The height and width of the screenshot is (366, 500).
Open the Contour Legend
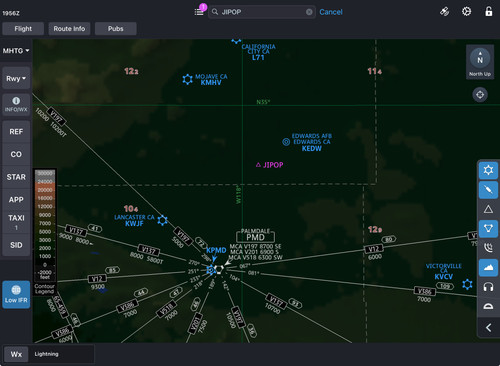click(x=44, y=289)
